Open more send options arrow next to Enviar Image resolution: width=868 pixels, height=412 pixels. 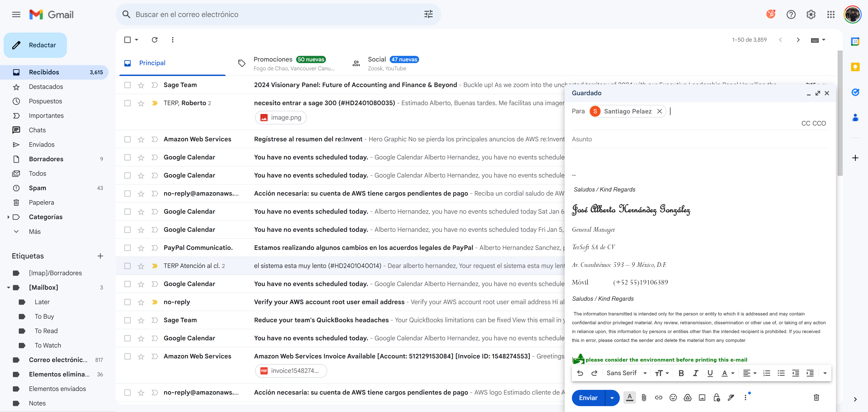(612, 398)
